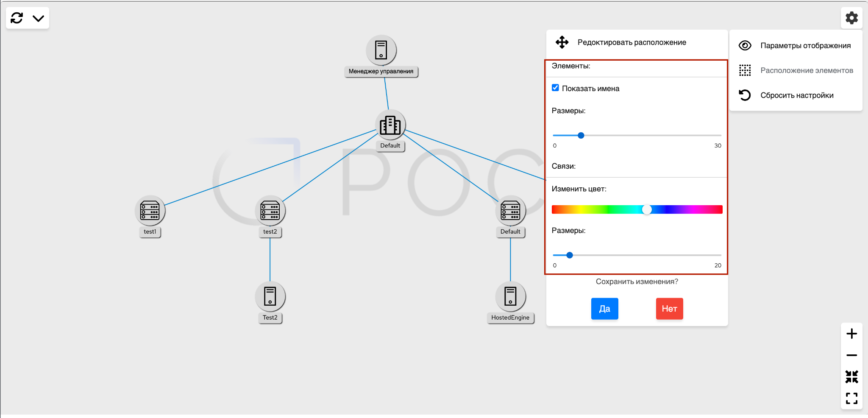868x418 pixels.
Task: Click the collapse-arrows fit view icon
Action: 851,376
